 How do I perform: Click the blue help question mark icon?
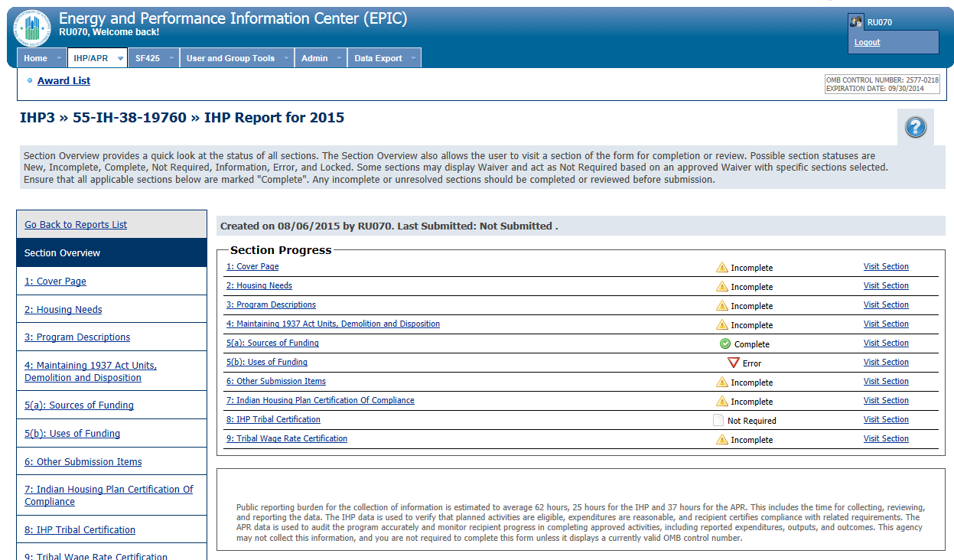(915, 128)
